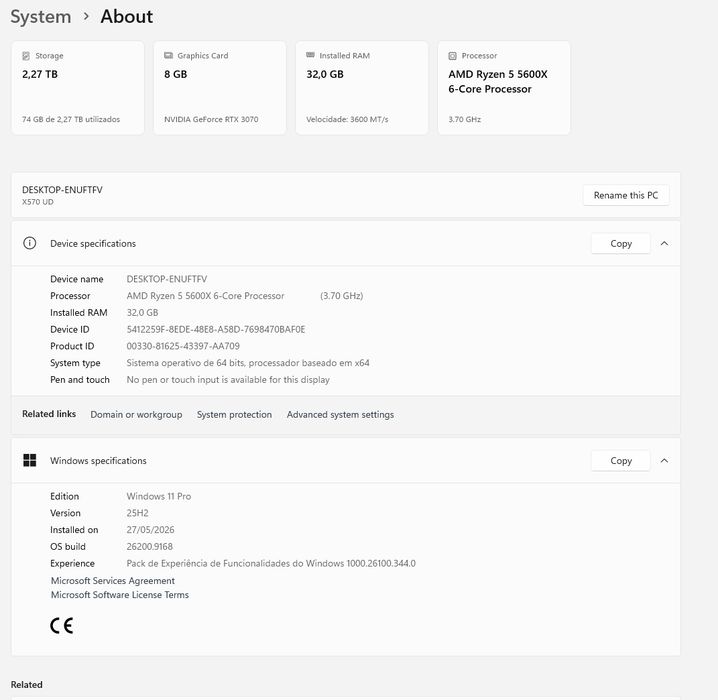718x700 pixels.
Task: Select the Device ID value 5412259F-8EDE
Action: (216, 329)
